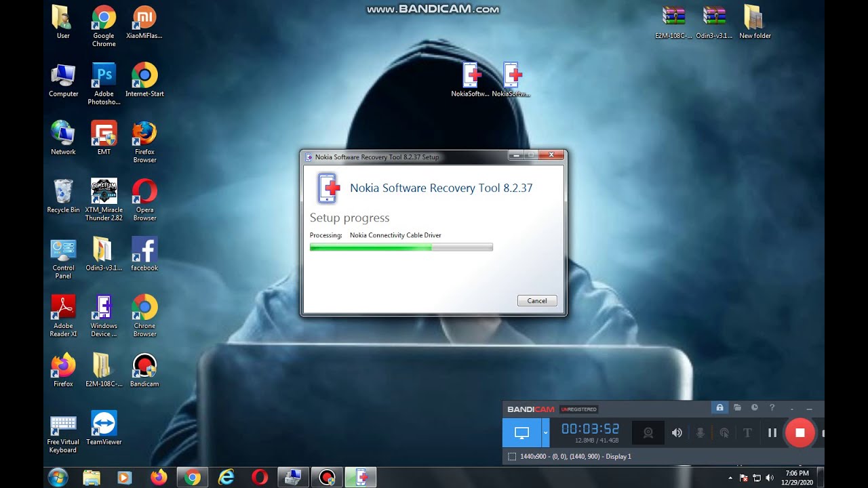Viewport: 868px width, 488px height.
Task: Open Firefox from the taskbar
Action: [159, 478]
